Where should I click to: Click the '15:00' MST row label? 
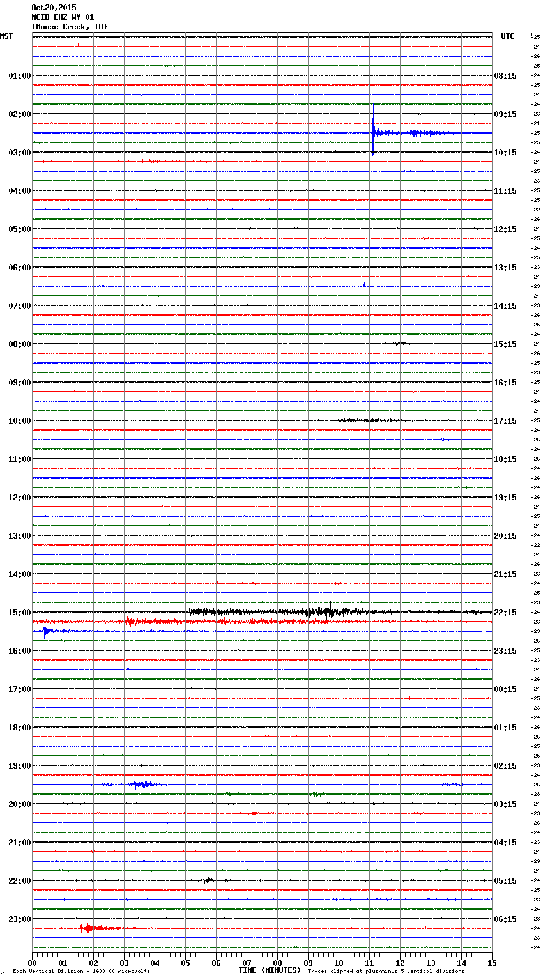click(19, 613)
